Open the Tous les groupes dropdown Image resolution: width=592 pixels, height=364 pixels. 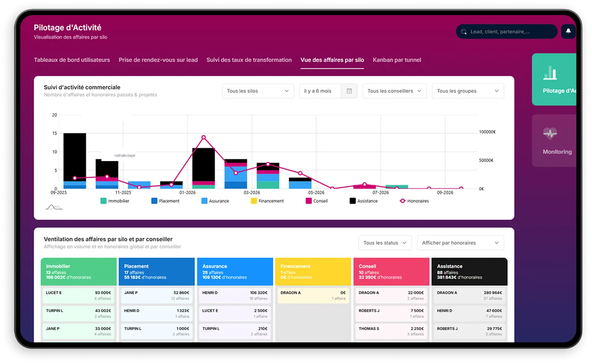tap(468, 91)
